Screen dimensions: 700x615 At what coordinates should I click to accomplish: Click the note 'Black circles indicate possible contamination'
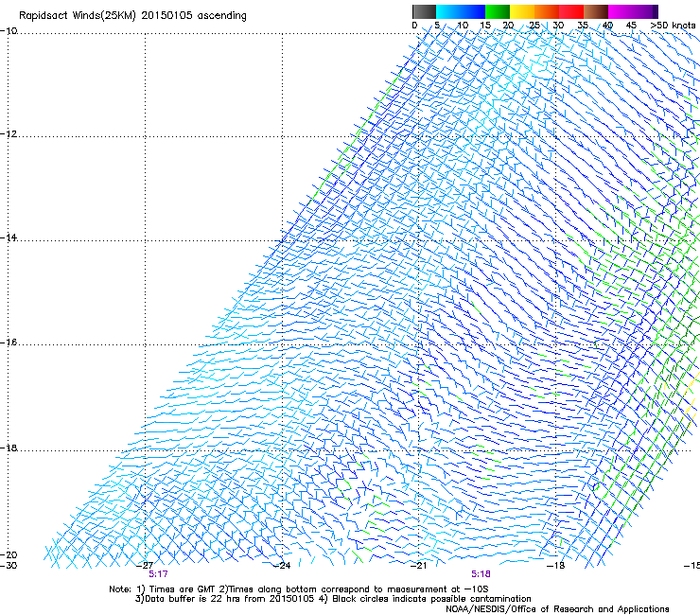pyautogui.click(x=431, y=599)
